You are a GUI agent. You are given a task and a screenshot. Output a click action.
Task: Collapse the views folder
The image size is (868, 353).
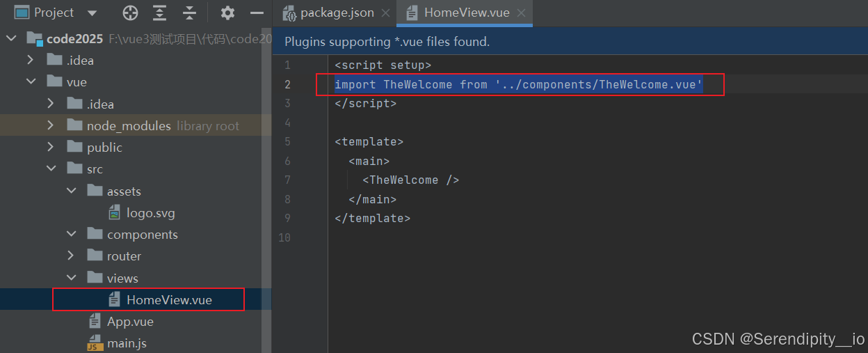[70, 278]
